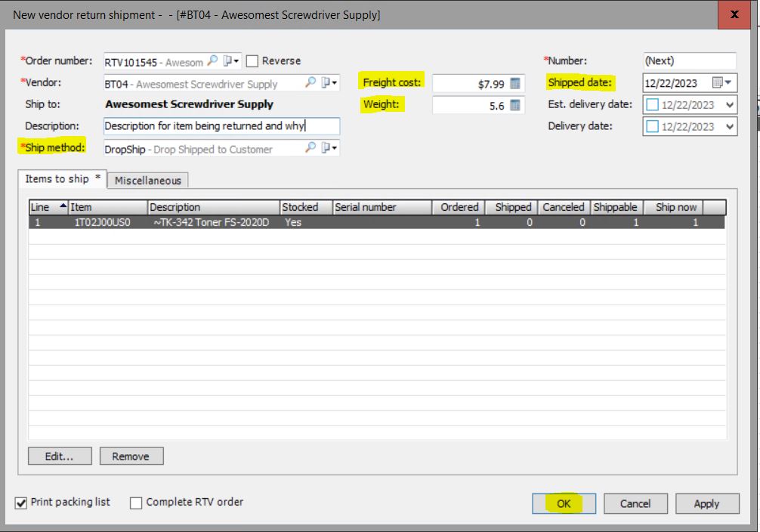Viewport: 760px width, 532px height.
Task: Sort by grid Description column header
Action: click(x=214, y=207)
